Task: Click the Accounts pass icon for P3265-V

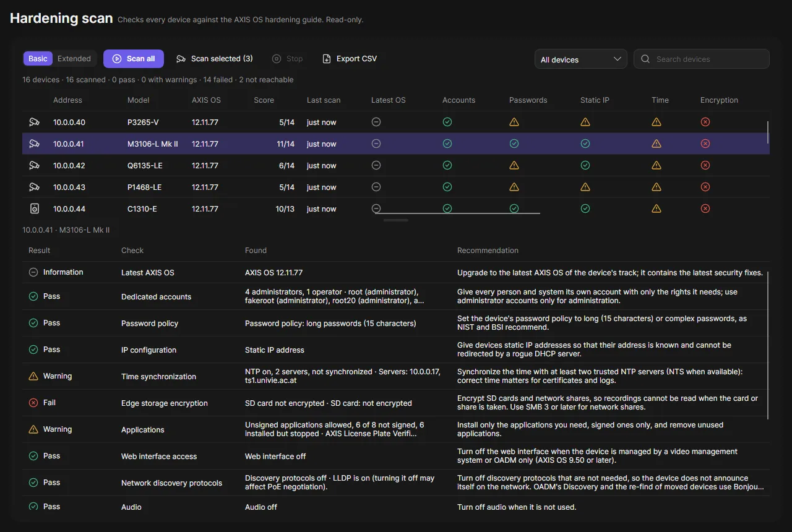Action: coord(447,122)
